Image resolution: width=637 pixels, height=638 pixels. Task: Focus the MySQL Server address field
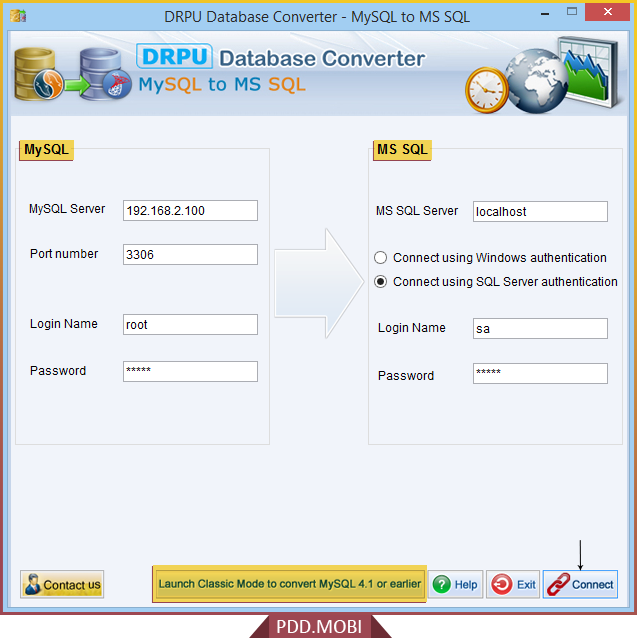[190, 210]
